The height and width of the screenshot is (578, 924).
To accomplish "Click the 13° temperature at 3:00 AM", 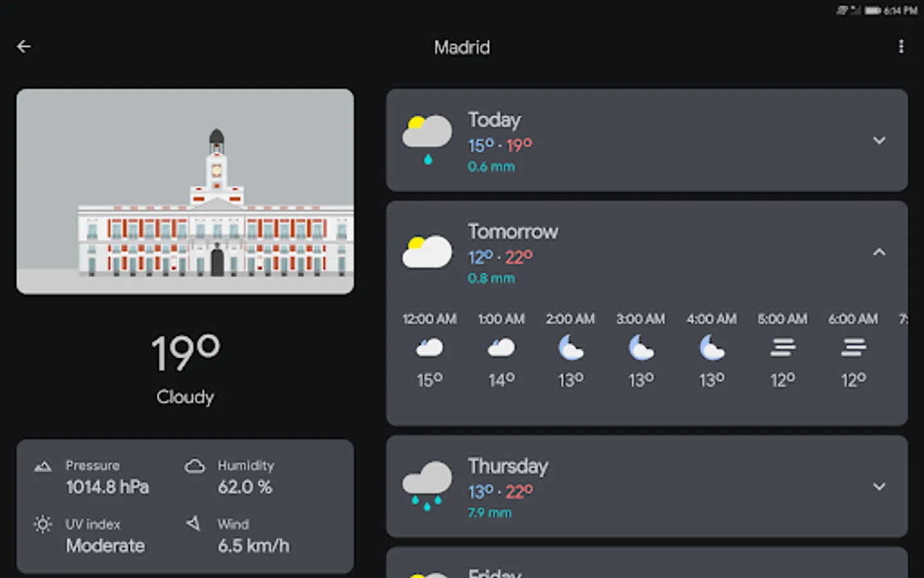I will point(641,380).
